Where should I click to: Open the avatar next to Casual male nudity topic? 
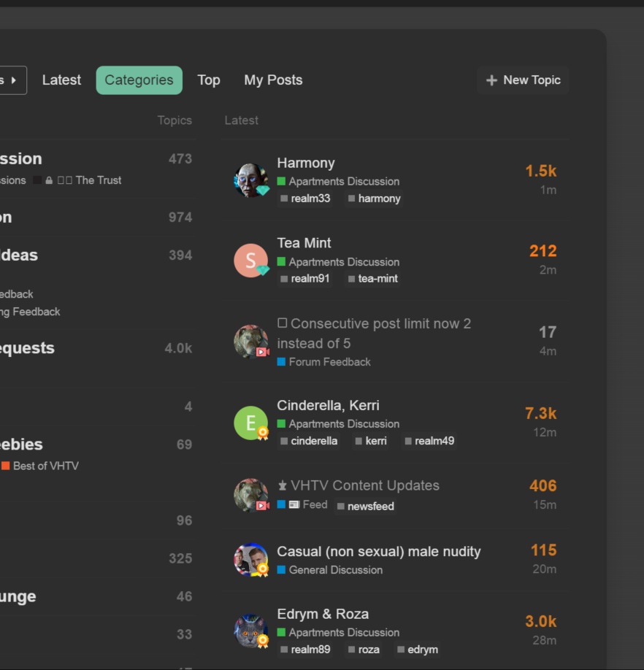pyautogui.click(x=251, y=559)
